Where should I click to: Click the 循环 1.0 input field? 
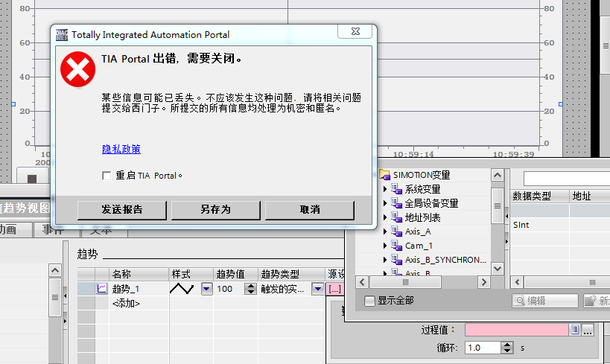click(x=483, y=348)
